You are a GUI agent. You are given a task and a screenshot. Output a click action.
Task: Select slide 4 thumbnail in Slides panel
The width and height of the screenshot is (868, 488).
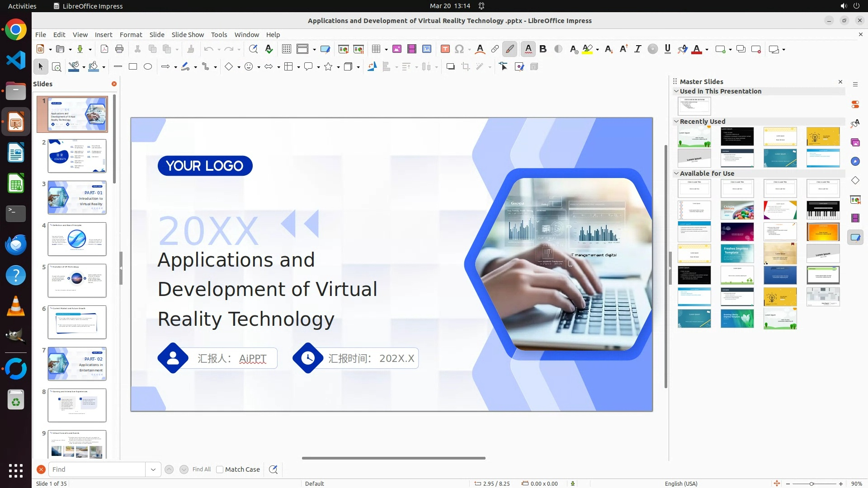(77, 239)
